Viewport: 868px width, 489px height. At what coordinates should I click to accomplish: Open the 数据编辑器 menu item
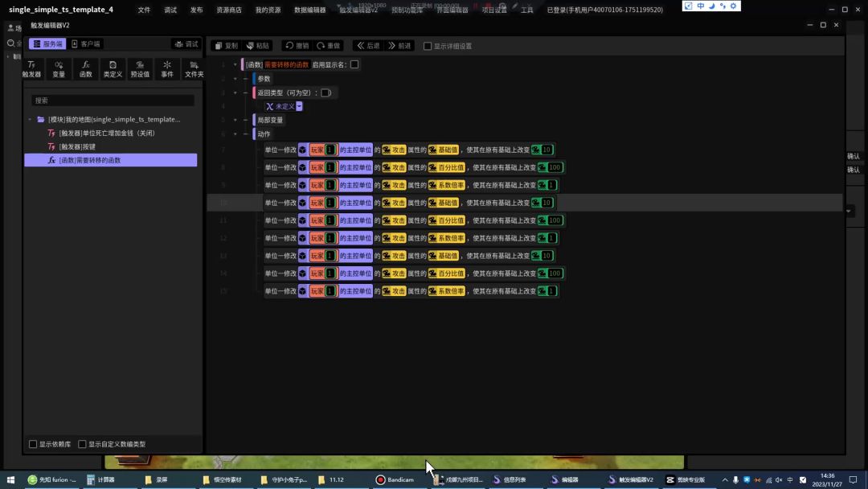[309, 10]
